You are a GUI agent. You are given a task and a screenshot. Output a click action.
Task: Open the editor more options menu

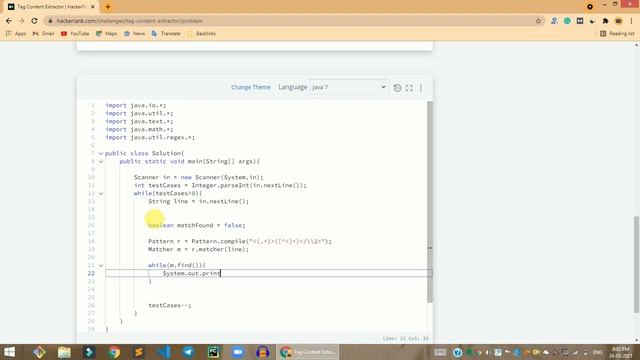click(x=421, y=87)
